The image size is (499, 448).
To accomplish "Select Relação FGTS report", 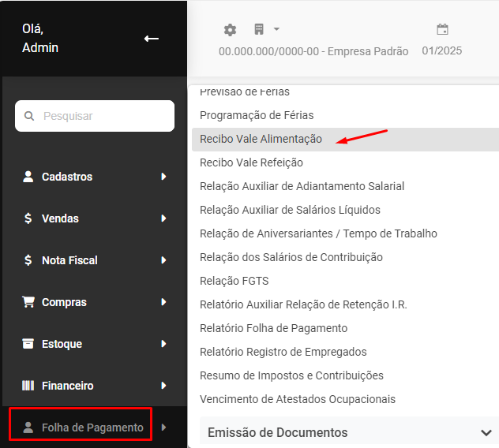I will (234, 281).
